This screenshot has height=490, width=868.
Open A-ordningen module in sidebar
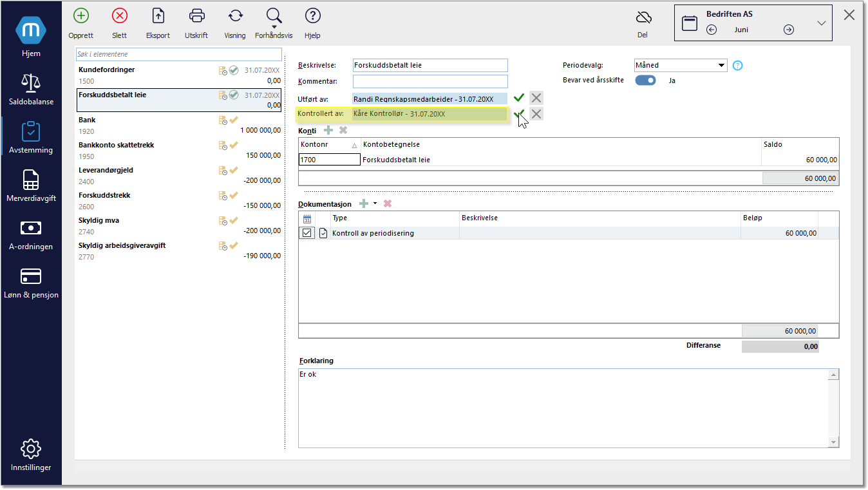pyautogui.click(x=31, y=234)
